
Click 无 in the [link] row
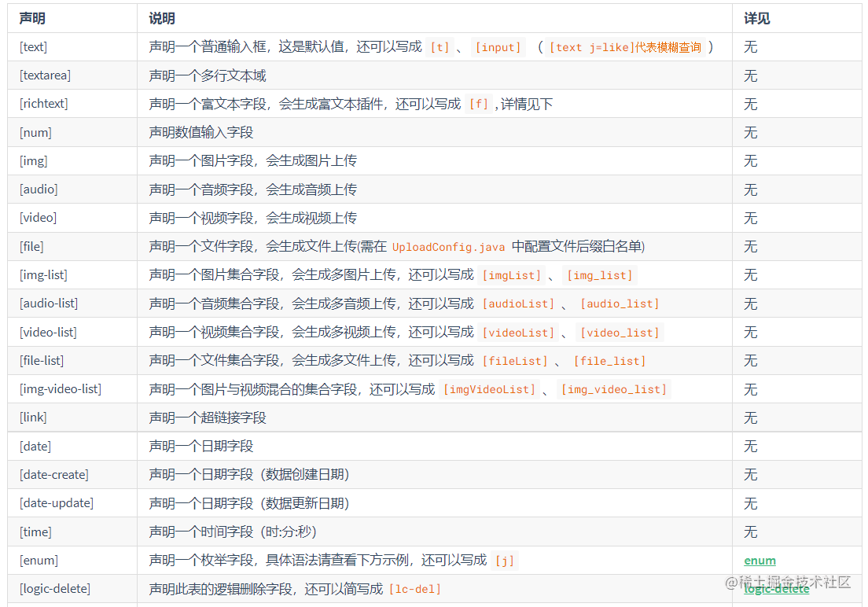(x=750, y=418)
